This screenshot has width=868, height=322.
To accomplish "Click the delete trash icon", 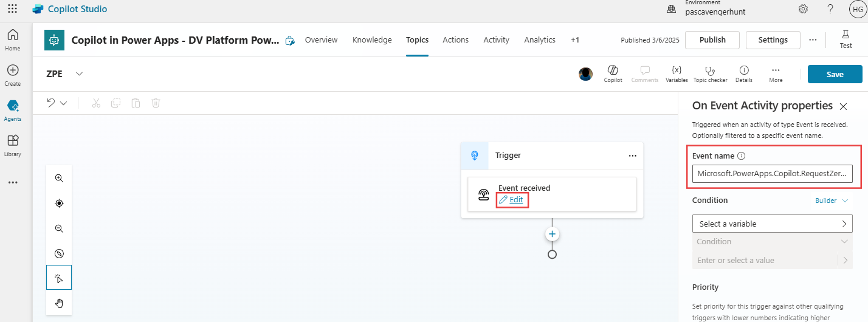I will (156, 103).
